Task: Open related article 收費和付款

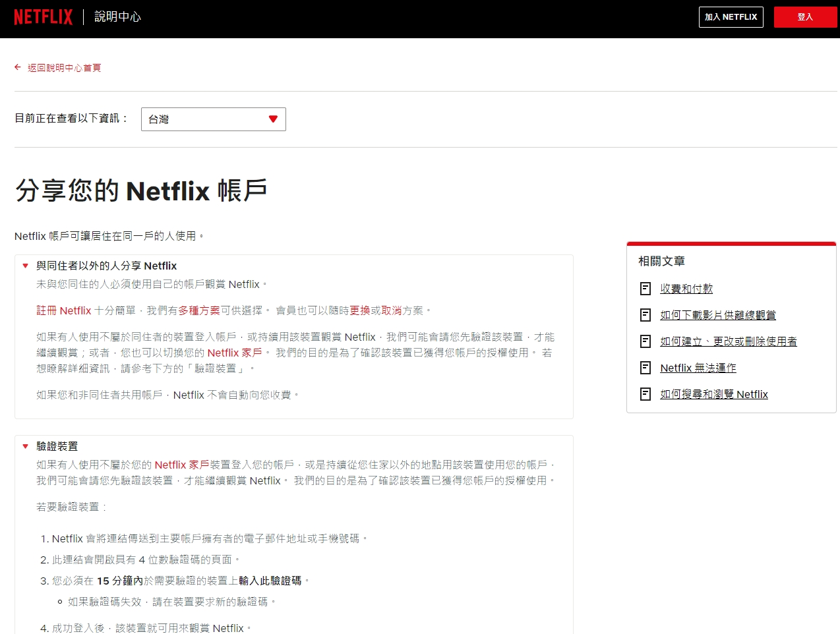Action: click(686, 289)
